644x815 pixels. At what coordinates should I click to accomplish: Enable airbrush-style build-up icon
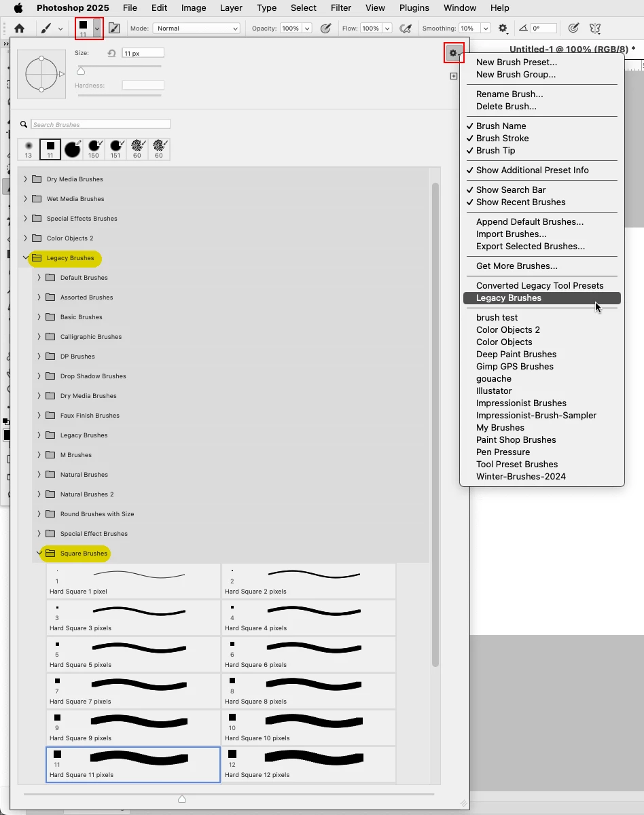tap(406, 29)
